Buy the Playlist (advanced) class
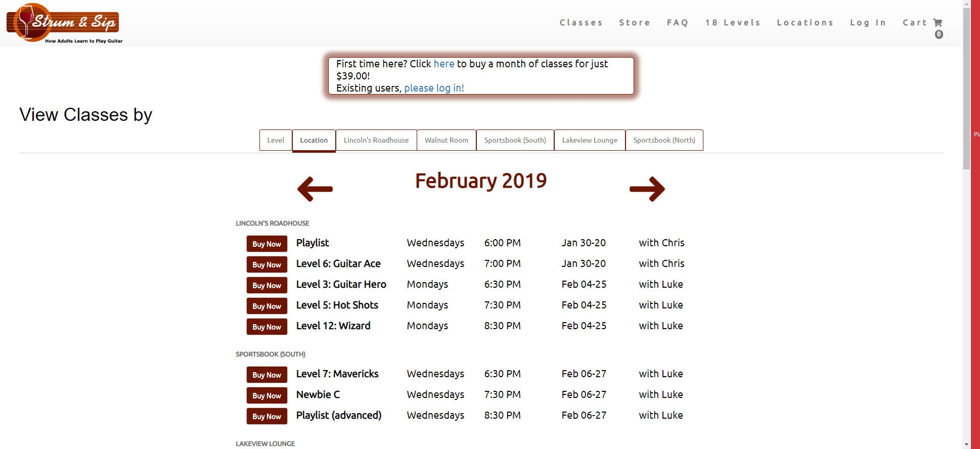Screen dimensions: 980x449 pos(266,416)
